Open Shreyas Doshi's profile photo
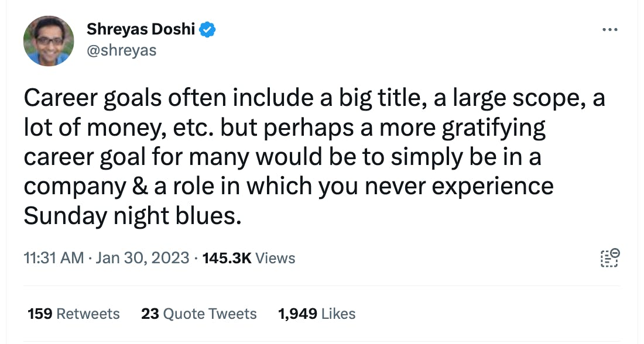Viewport: 644px width, 344px height. pyautogui.click(x=49, y=41)
